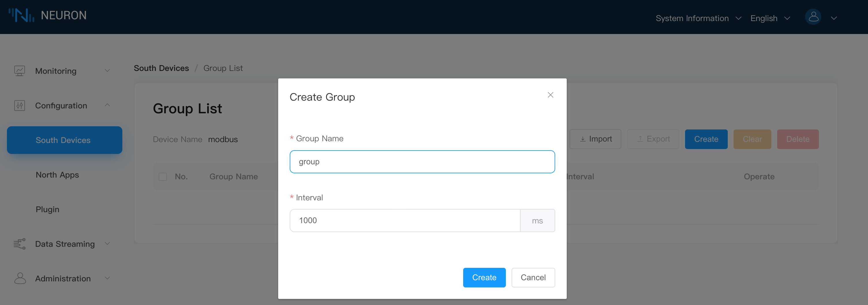Open the Plugin menu item
The width and height of the screenshot is (868, 305).
[x=47, y=209]
